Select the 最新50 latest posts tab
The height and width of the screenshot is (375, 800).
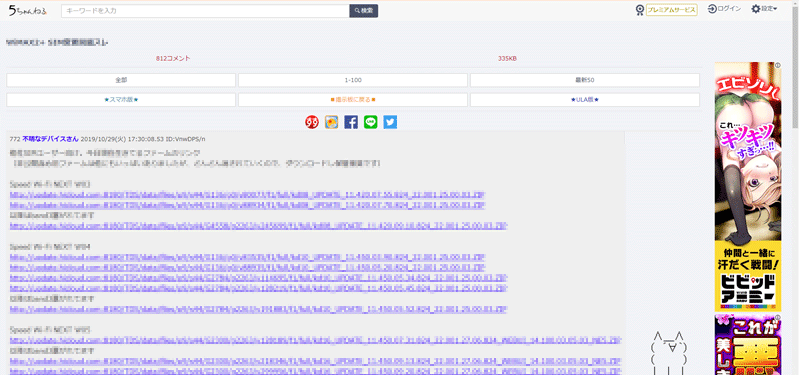585,80
